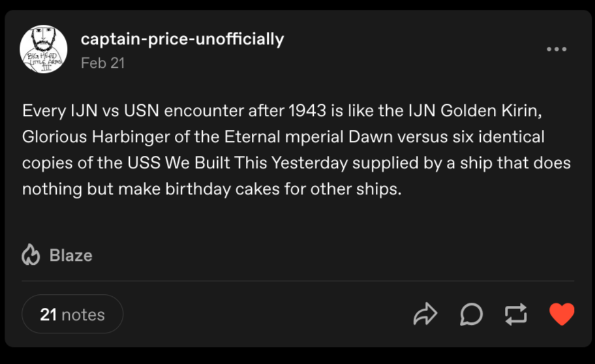
Task: Click the divider line above the notes
Action: (297, 281)
